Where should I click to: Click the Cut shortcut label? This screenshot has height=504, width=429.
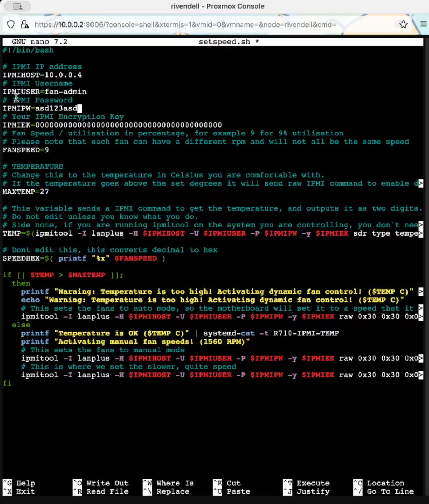coord(233,483)
